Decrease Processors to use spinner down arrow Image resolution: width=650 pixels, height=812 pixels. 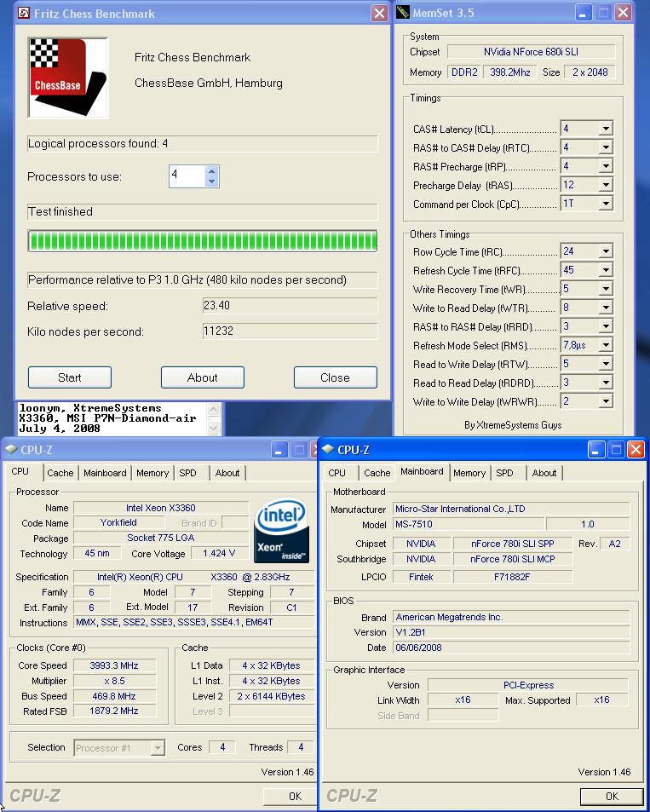(x=211, y=181)
